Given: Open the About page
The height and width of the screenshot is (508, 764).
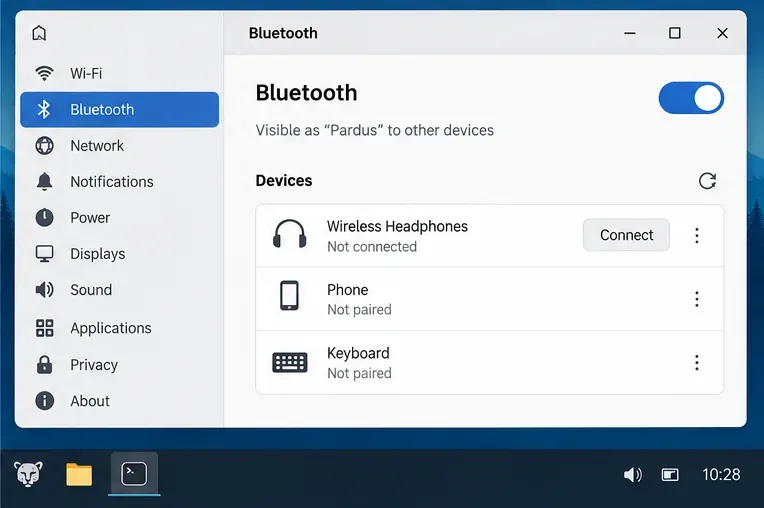Looking at the screenshot, I should (119, 401).
